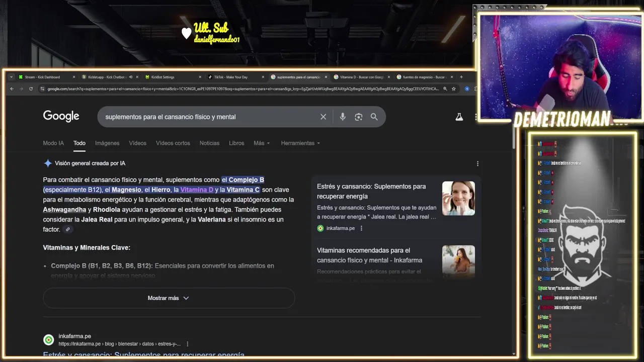The width and height of the screenshot is (644, 362).
Task: Mute audio icon on Kicklet.app tab
Action: point(130,77)
